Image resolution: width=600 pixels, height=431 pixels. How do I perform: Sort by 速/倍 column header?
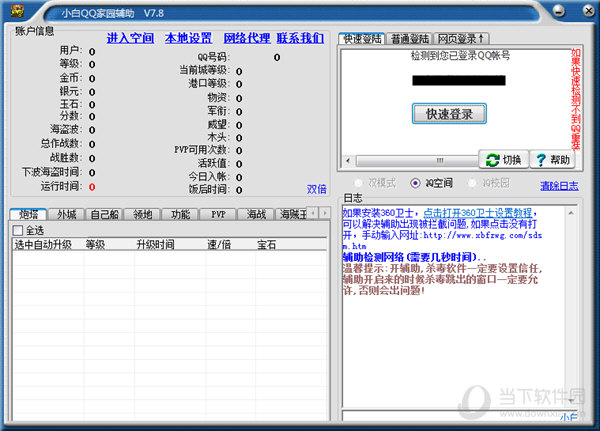[x=230, y=245]
